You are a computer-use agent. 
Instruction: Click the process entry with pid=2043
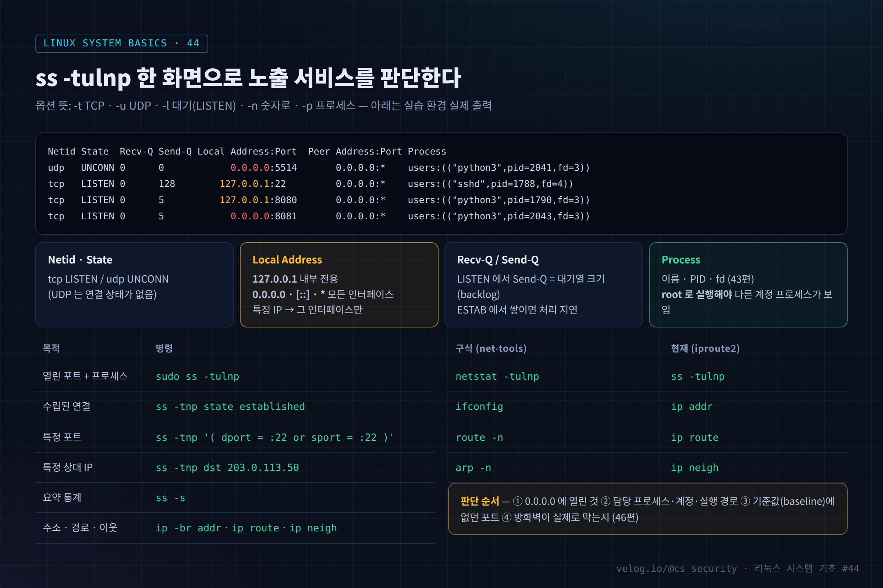(x=499, y=216)
